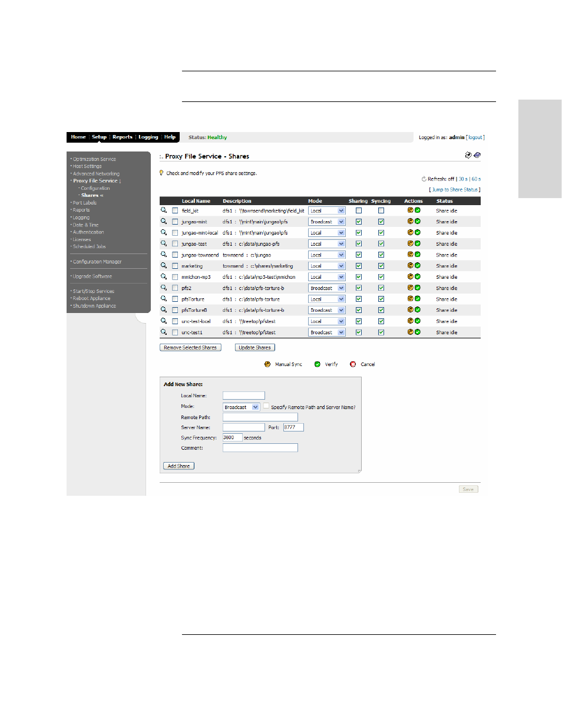Open the Setup tab
The image size is (562, 728).
point(99,137)
